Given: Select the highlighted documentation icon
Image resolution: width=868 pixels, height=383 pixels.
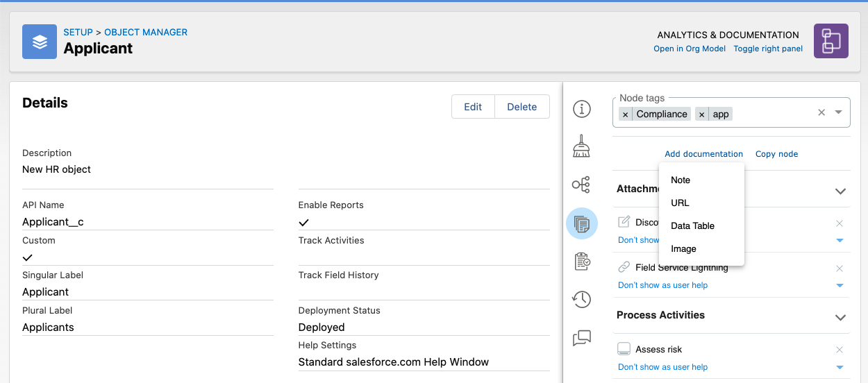Looking at the screenshot, I should 581,224.
